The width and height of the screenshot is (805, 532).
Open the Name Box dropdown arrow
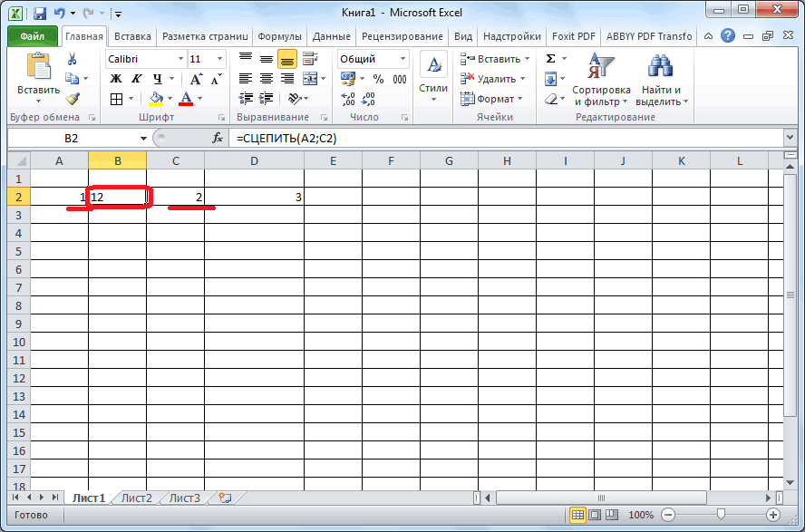(x=143, y=138)
